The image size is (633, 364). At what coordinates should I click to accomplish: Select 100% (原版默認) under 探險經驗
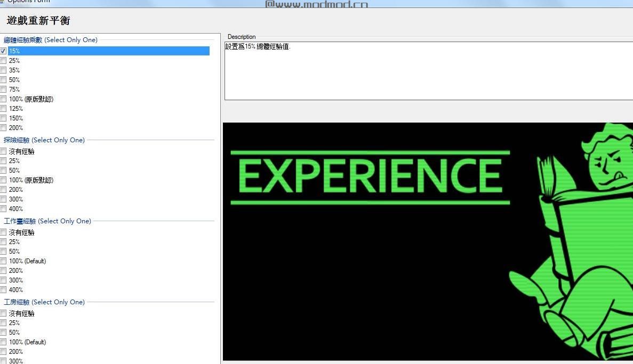pyautogui.click(x=3, y=180)
